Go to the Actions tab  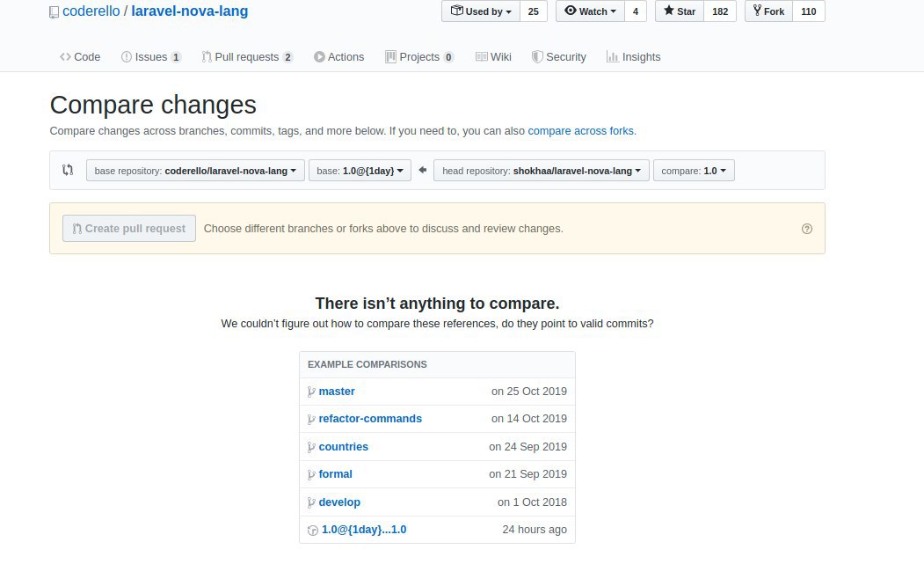[x=338, y=57]
